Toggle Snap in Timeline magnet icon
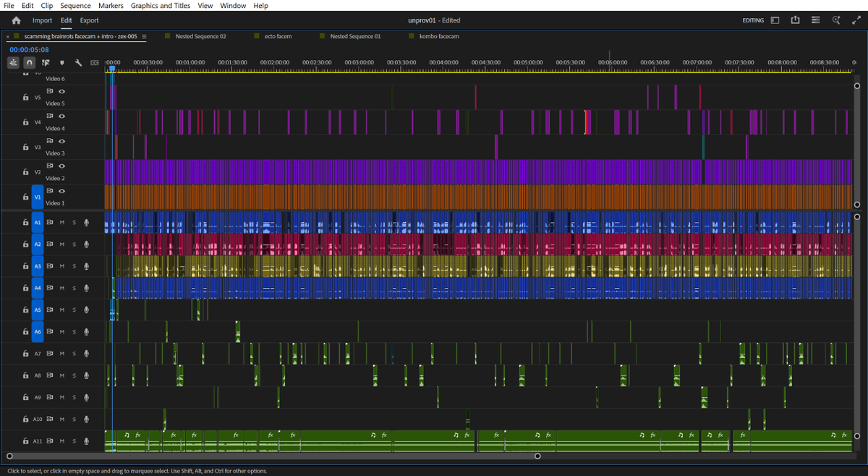Screen dimensions: 868x476 coord(29,63)
